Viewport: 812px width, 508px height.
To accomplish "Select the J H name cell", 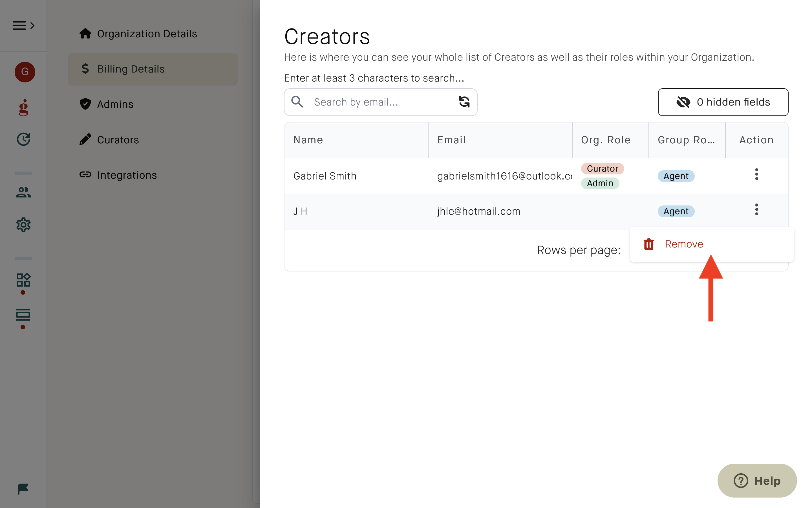I will tap(356, 211).
